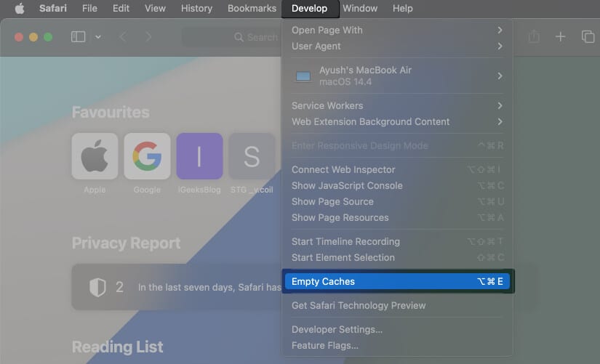Go back with the left arrow
The width and height of the screenshot is (600, 364).
click(x=123, y=37)
